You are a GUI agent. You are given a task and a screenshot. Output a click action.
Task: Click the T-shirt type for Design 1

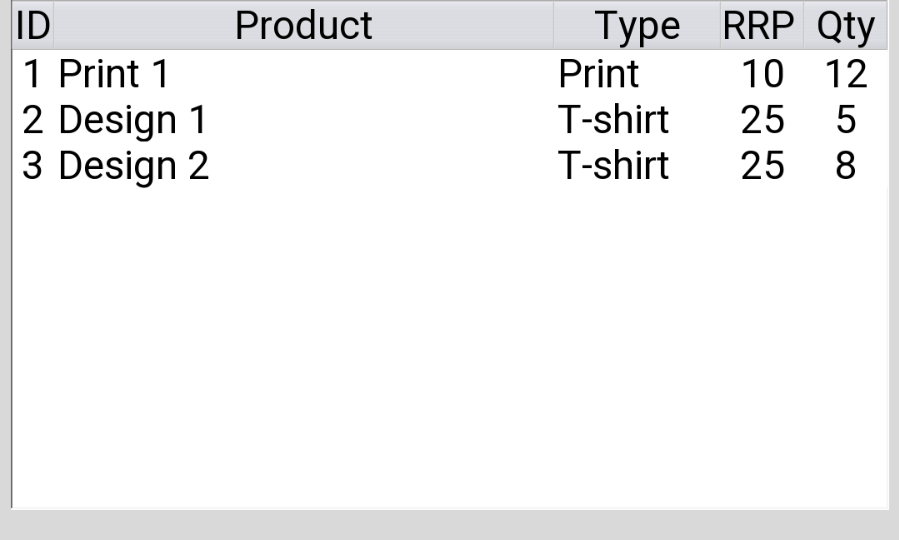(613, 120)
